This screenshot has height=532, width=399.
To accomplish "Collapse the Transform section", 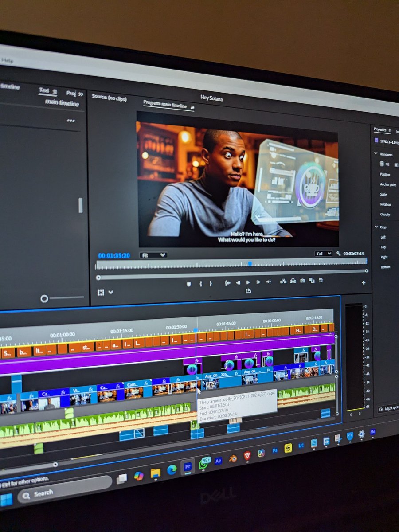I will [376, 154].
